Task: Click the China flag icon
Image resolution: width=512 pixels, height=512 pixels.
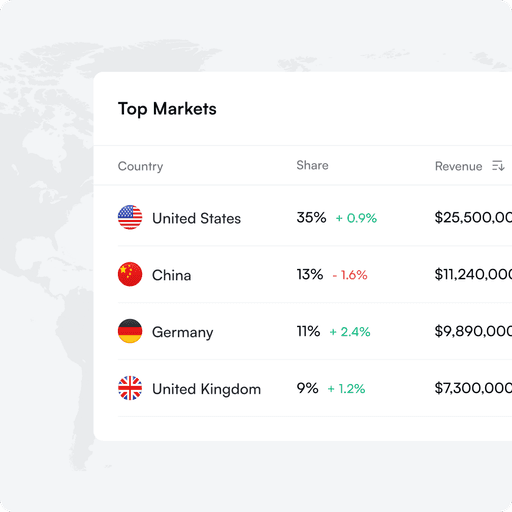Action: pyautogui.click(x=130, y=274)
